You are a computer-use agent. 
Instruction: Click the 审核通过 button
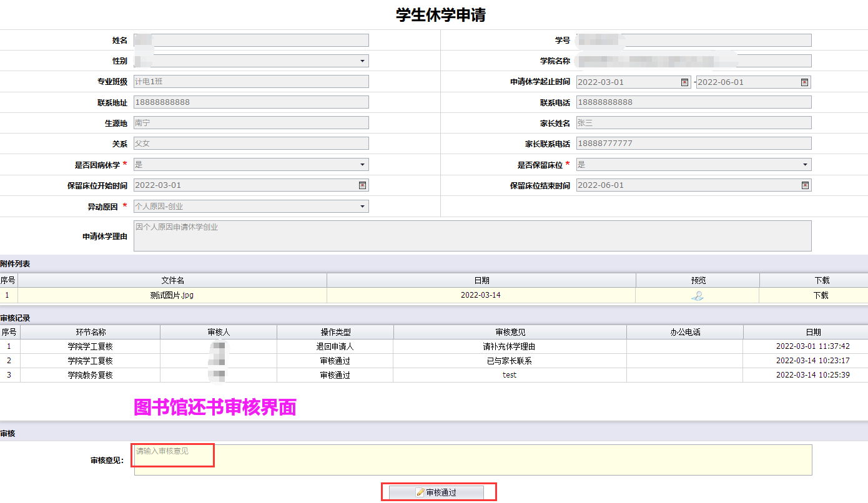tap(436, 492)
